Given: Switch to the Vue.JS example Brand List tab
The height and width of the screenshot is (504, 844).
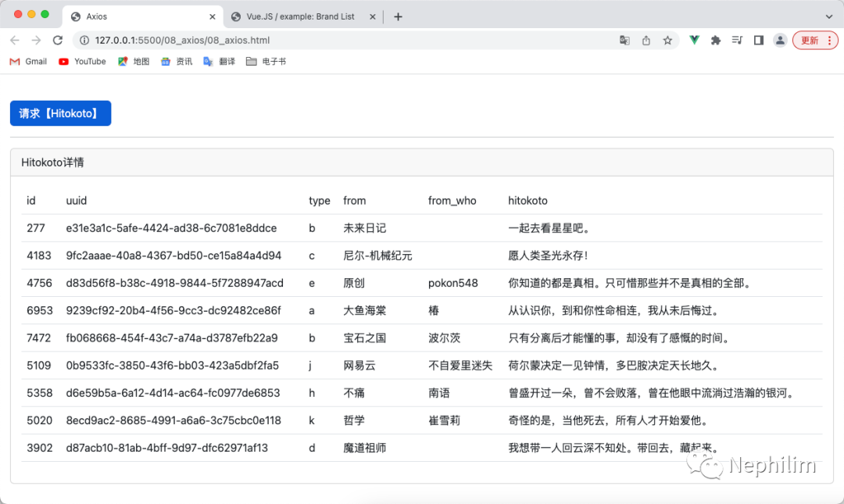Looking at the screenshot, I should click(302, 16).
